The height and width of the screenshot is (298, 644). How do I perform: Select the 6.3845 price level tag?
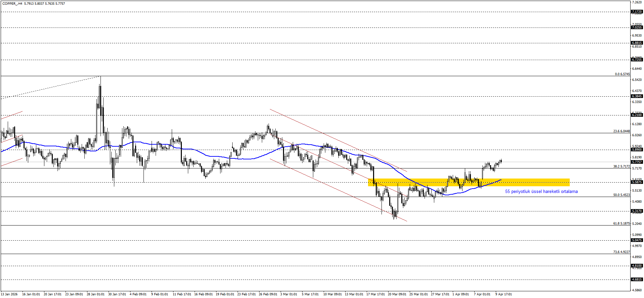pos(637,96)
